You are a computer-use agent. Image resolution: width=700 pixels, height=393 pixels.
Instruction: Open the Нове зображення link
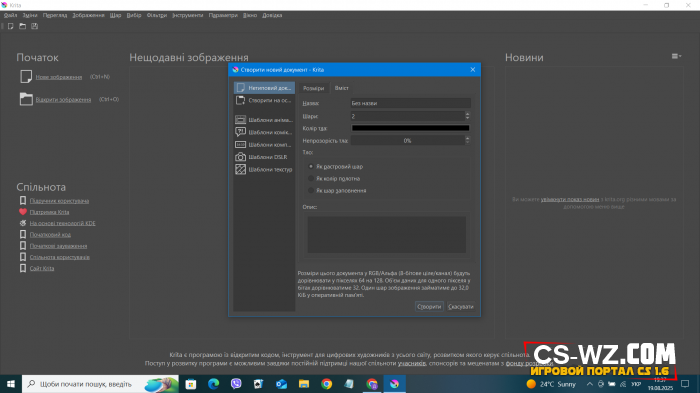click(x=59, y=77)
